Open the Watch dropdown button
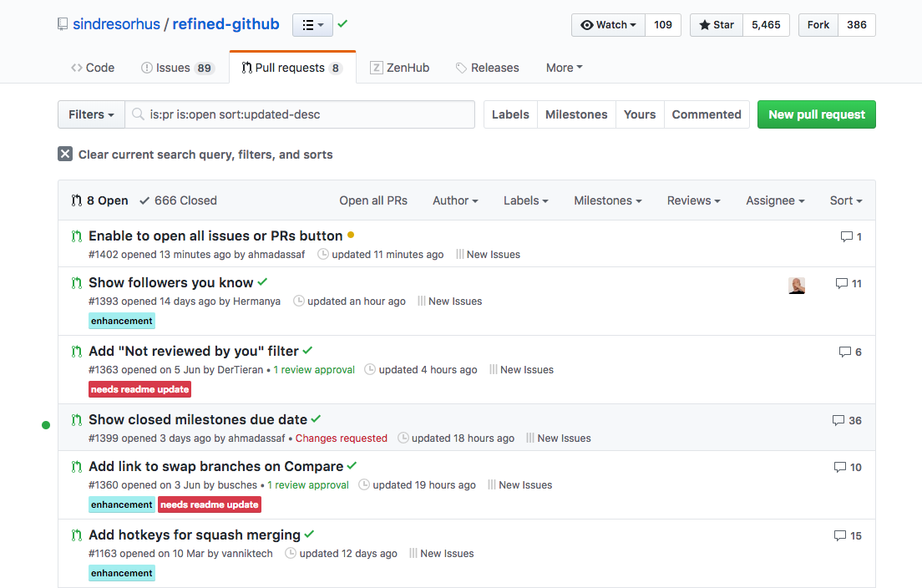Image resolution: width=922 pixels, height=588 pixels. (x=608, y=25)
